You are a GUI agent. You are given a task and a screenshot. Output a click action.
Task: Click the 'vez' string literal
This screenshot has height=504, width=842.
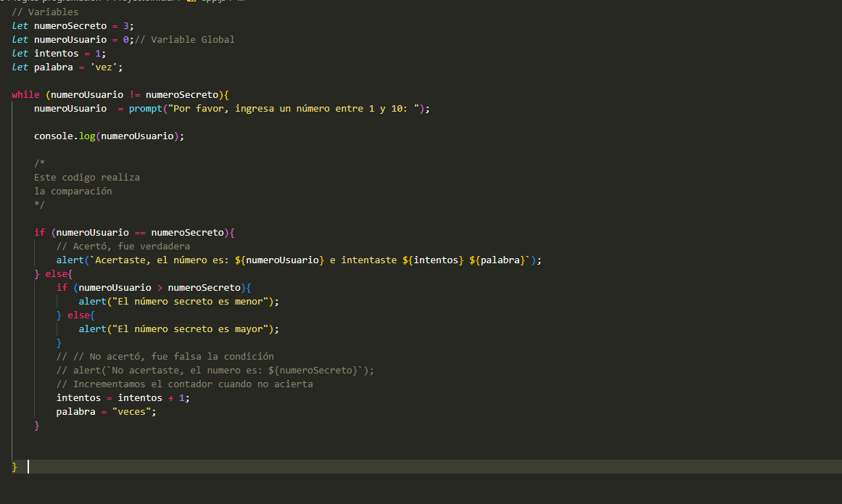pos(104,67)
